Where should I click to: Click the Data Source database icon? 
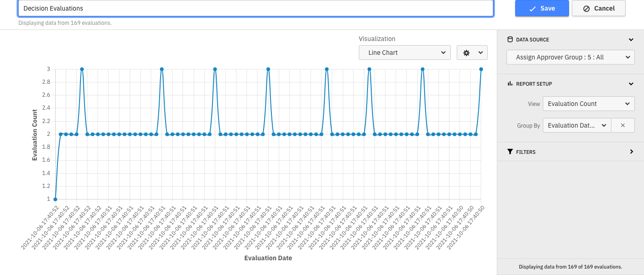tap(510, 40)
